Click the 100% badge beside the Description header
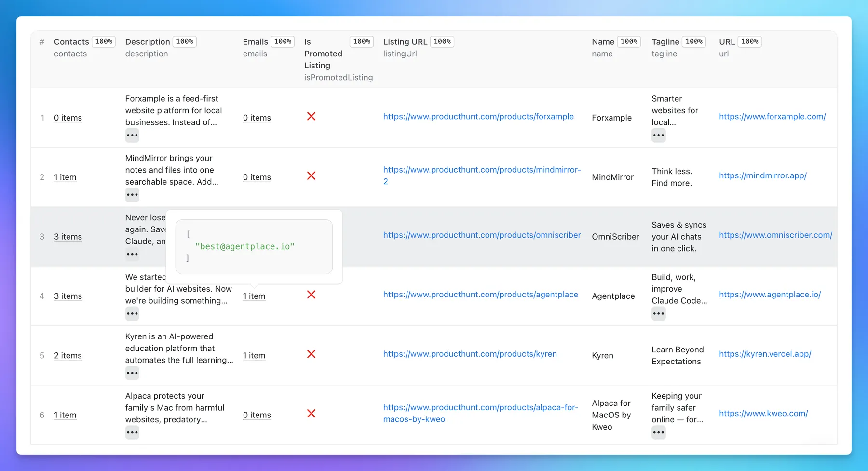 185,41
